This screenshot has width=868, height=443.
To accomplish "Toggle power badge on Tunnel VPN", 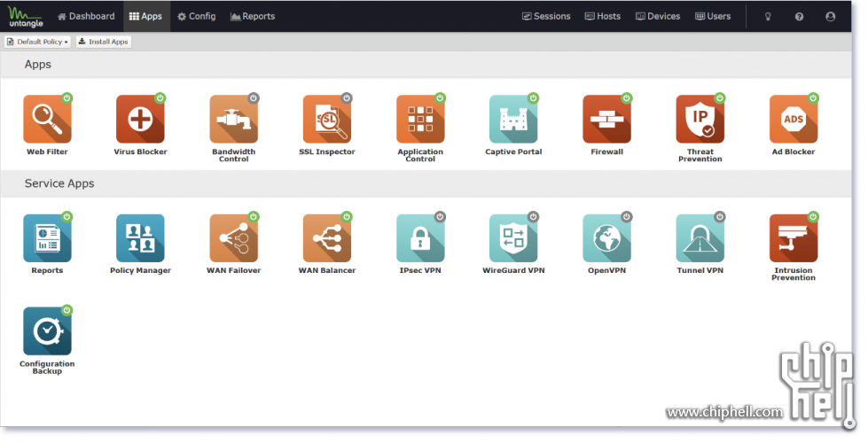I will click(720, 217).
